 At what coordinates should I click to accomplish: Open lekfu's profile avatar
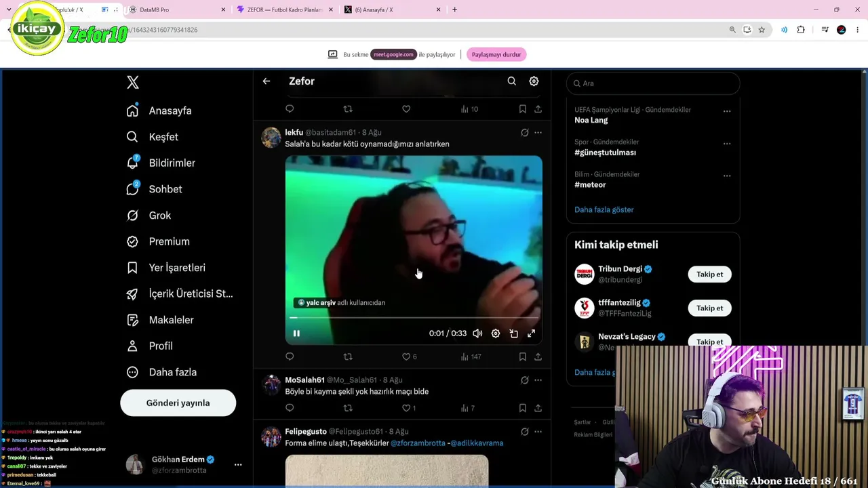(271, 138)
